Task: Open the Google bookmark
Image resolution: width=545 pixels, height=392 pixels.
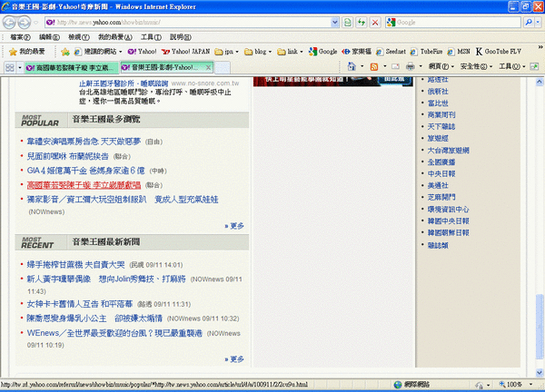Action: (322, 52)
